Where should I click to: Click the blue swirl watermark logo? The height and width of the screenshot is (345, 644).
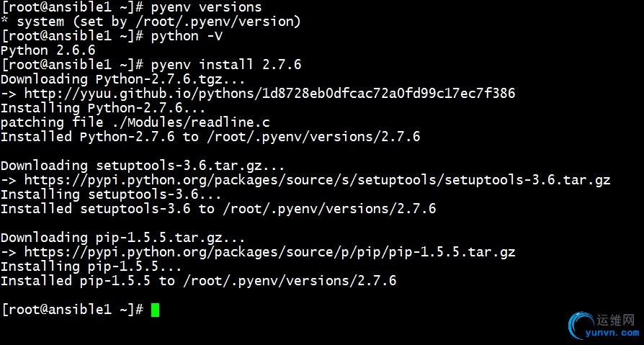581,326
